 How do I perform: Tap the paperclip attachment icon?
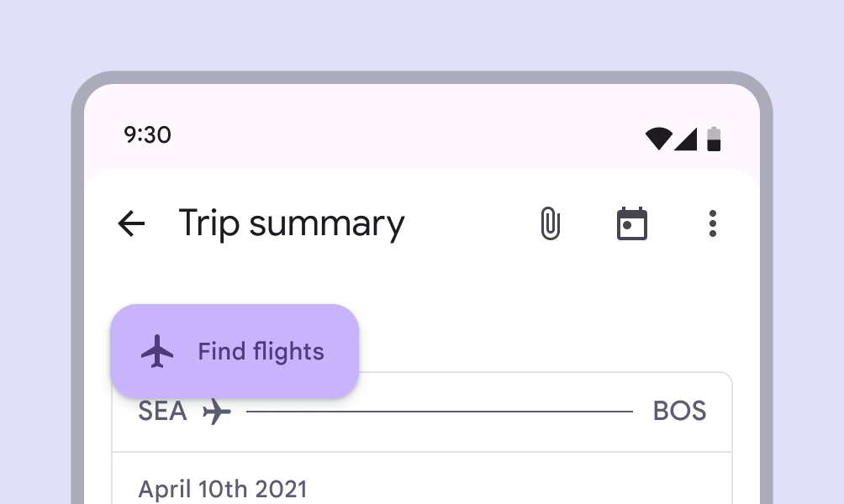(x=550, y=224)
